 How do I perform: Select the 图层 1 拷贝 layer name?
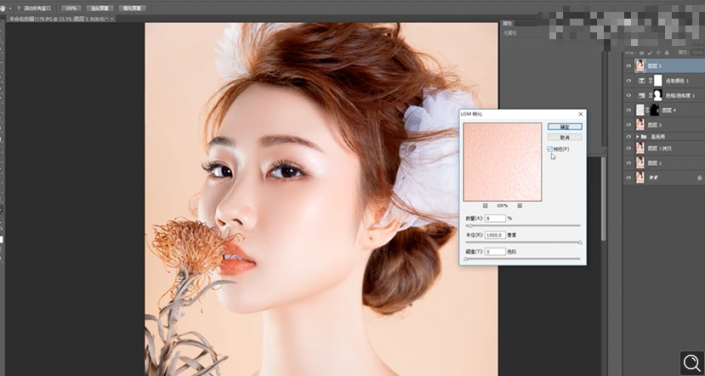[x=660, y=148]
